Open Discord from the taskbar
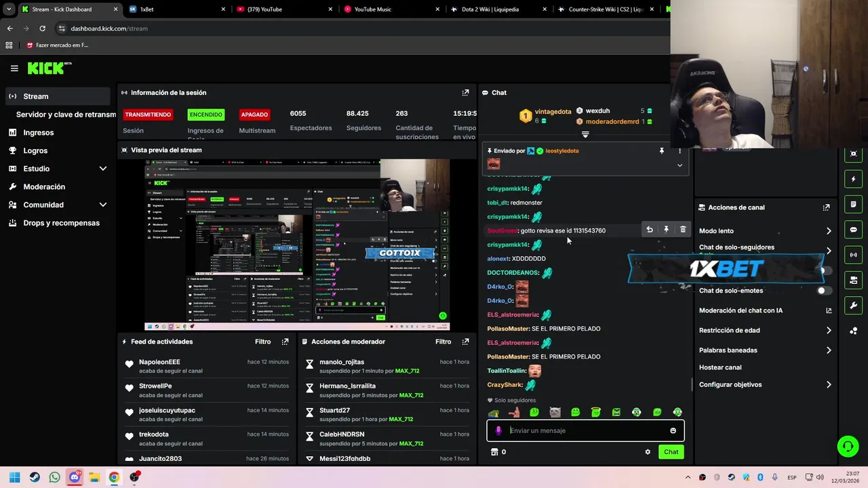This screenshot has height=488, width=868. (75, 477)
